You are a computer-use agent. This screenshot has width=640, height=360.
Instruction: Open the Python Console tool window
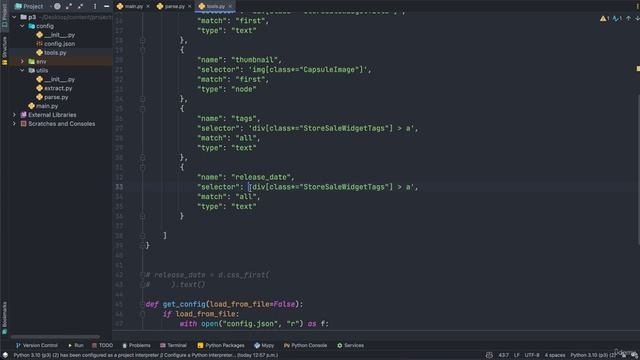pos(305,345)
